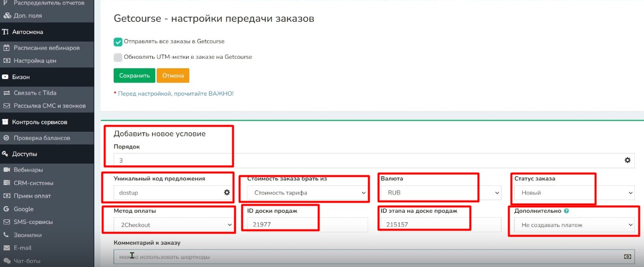The image size is (644, 267).
Task: Click the camera icon beside Вебинары
Action: (7, 170)
